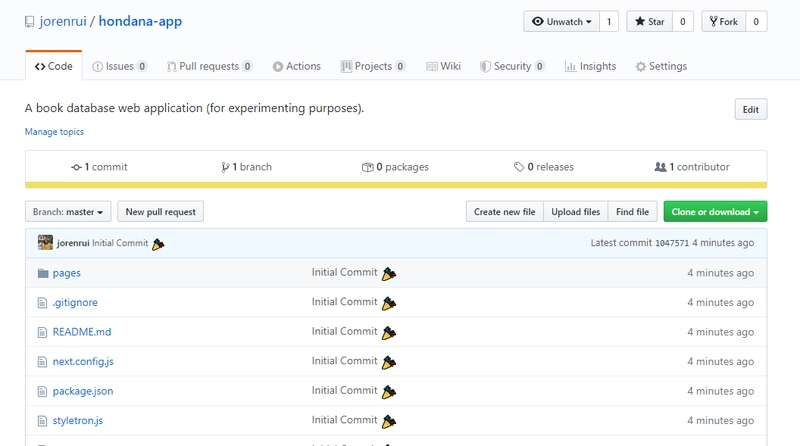Click '4 minutes ago' in the package.json row

point(720,391)
